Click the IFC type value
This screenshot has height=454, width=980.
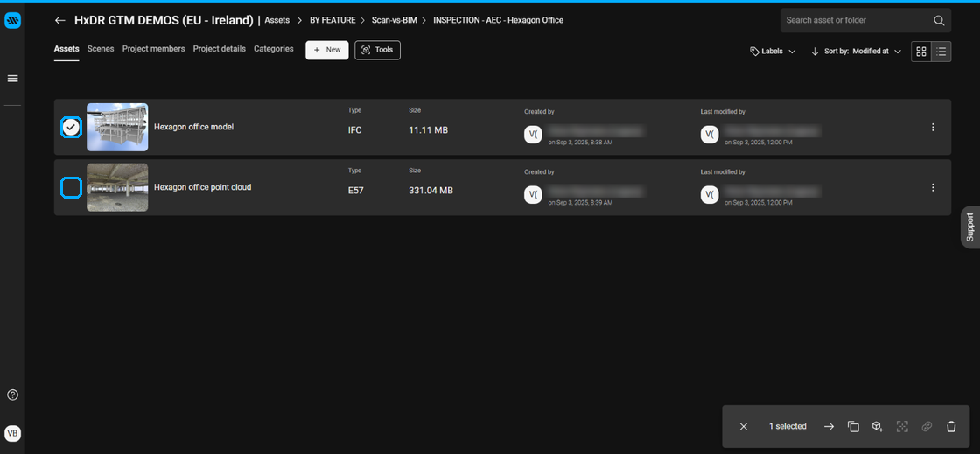click(355, 130)
